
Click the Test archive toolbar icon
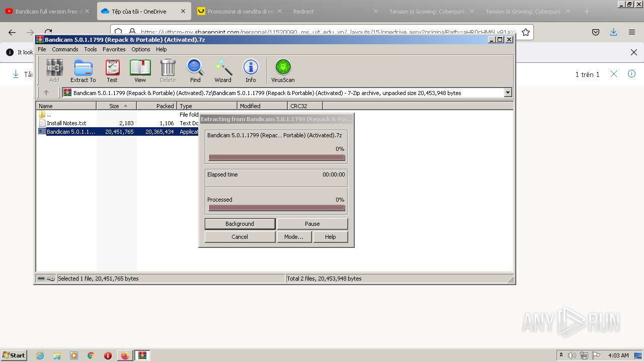click(x=112, y=70)
